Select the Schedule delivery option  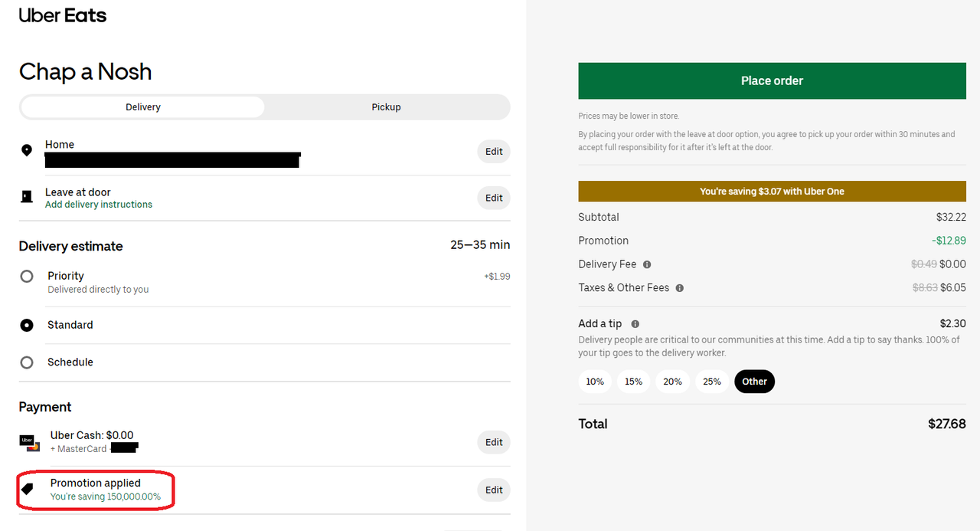(x=27, y=362)
